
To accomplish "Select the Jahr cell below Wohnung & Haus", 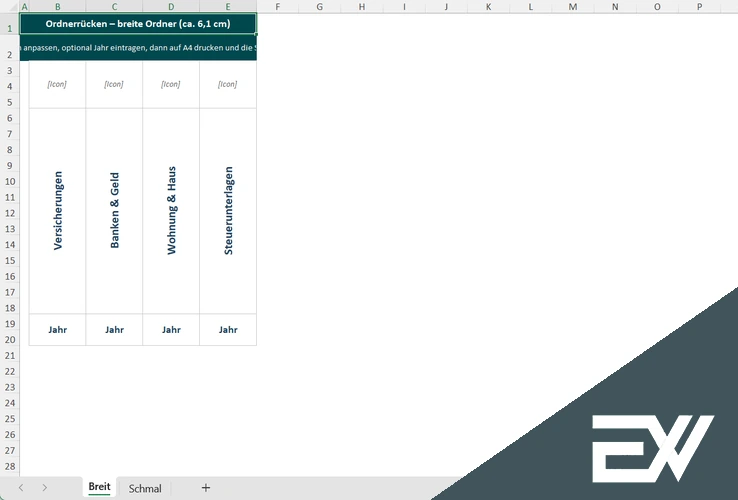I will click(171, 330).
